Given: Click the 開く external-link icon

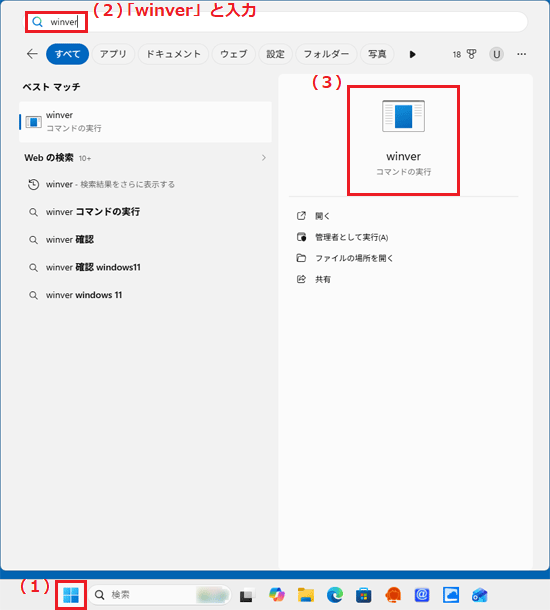Looking at the screenshot, I should (x=301, y=216).
